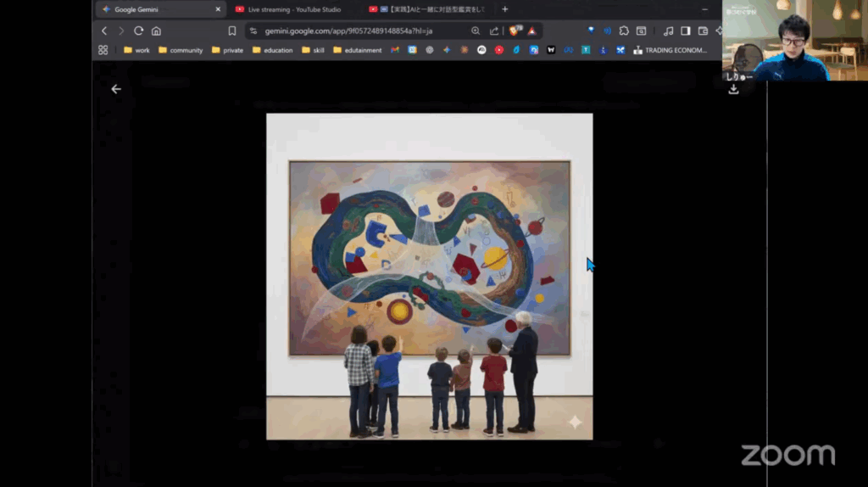Click the zoom magnifier in address bar
Viewport: 868px width, 487px height.
pyautogui.click(x=476, y=31)
